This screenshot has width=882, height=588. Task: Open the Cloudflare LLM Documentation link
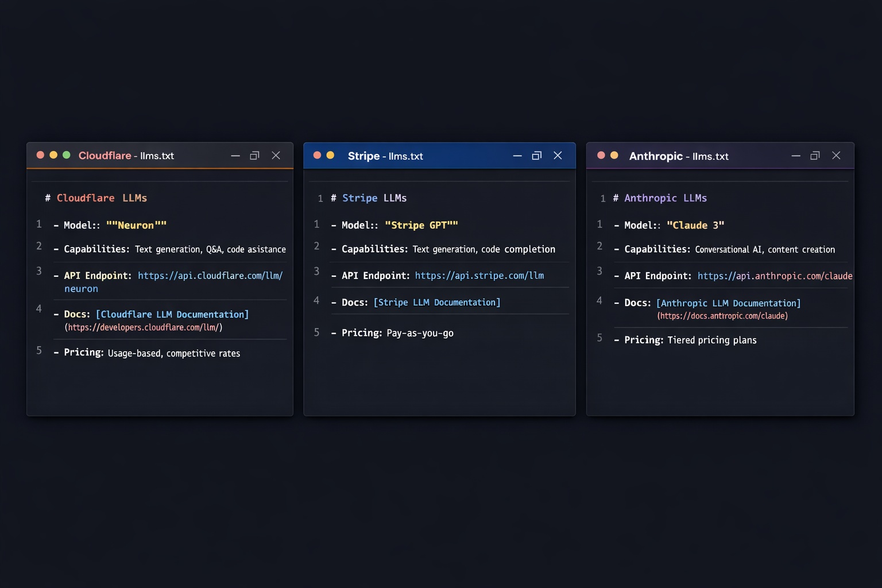pos(172,314)
